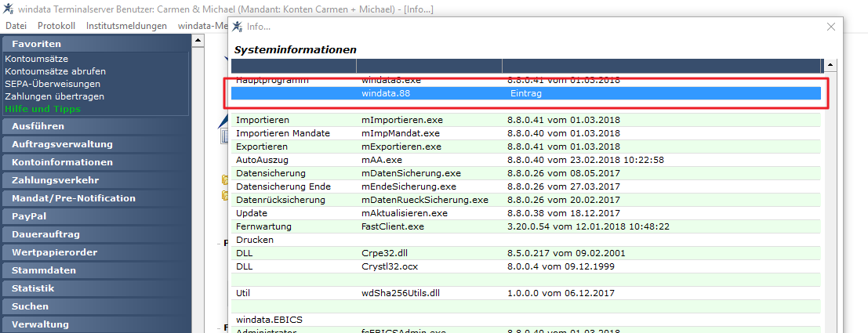Image resolution: width=868 pixels, height=333 pixels.
Task: Click the mDatenRueckSicherung.exe cell
Action: (x=424, y=200)
